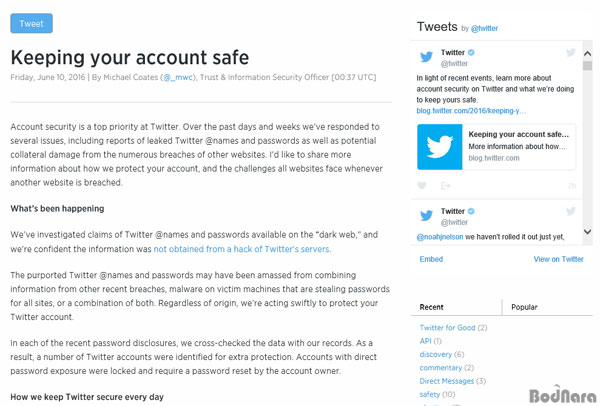600x406 pixels.
Task: Open 'not obtained from a hack' link
Action: coord(241,249)
